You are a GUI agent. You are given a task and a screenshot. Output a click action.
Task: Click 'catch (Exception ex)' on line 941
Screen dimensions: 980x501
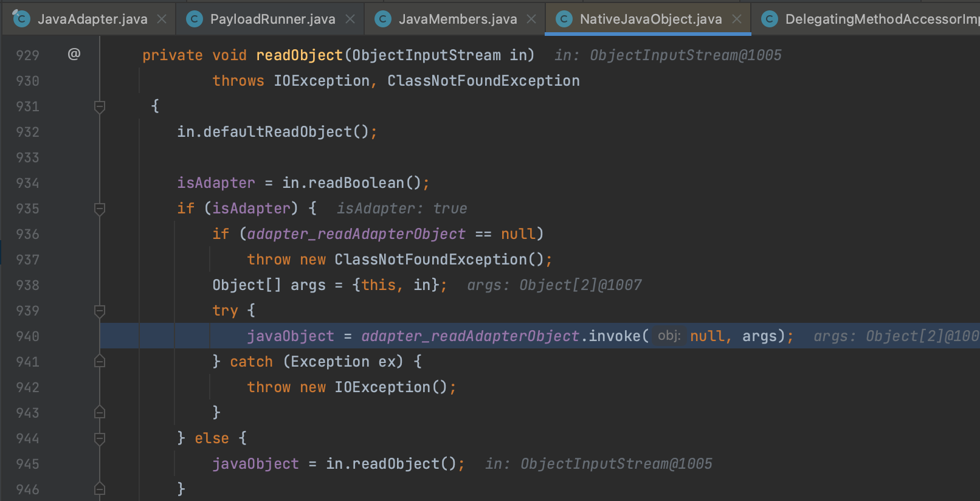pos(317,362)
